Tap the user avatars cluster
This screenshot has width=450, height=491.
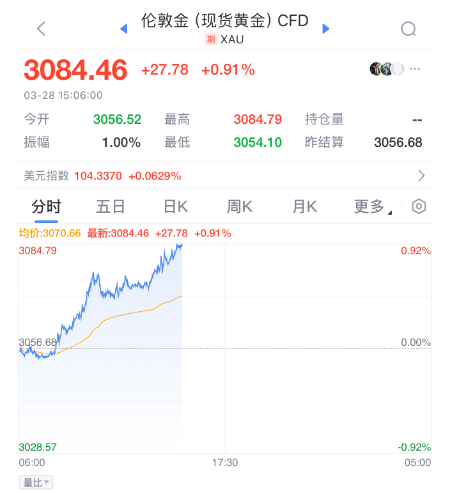click(x=387, y=69)
